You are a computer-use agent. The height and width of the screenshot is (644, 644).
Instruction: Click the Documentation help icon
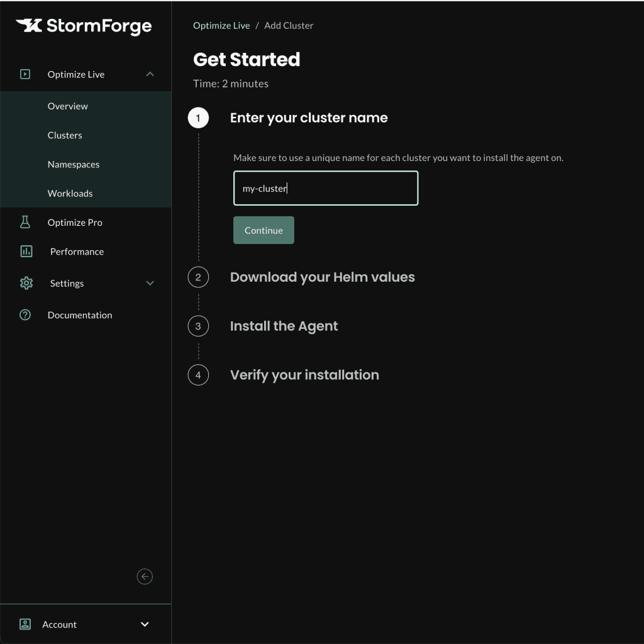(x=25, y=315)
